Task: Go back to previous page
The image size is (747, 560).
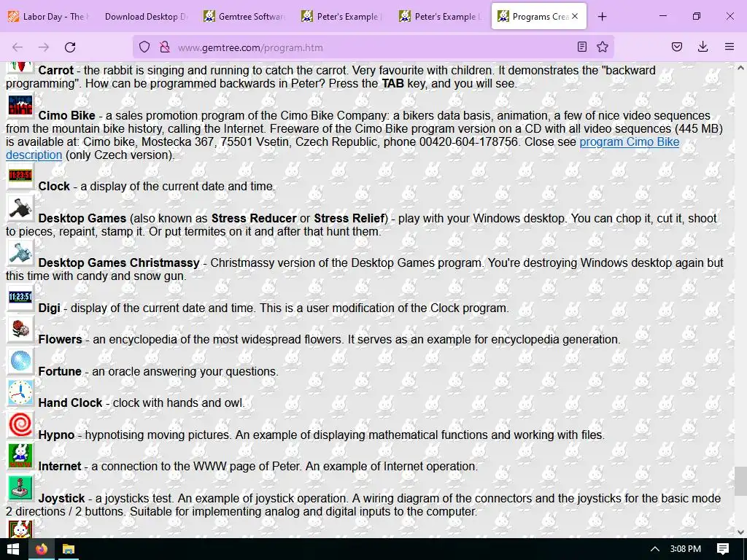Action: click(x=18, y=47)
